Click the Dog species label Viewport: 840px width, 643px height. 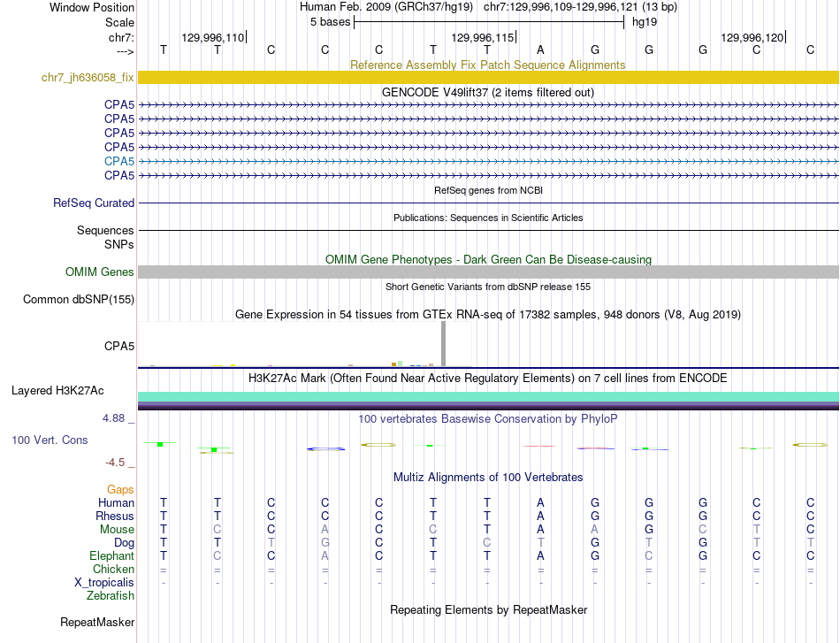[x=124, y=543]
